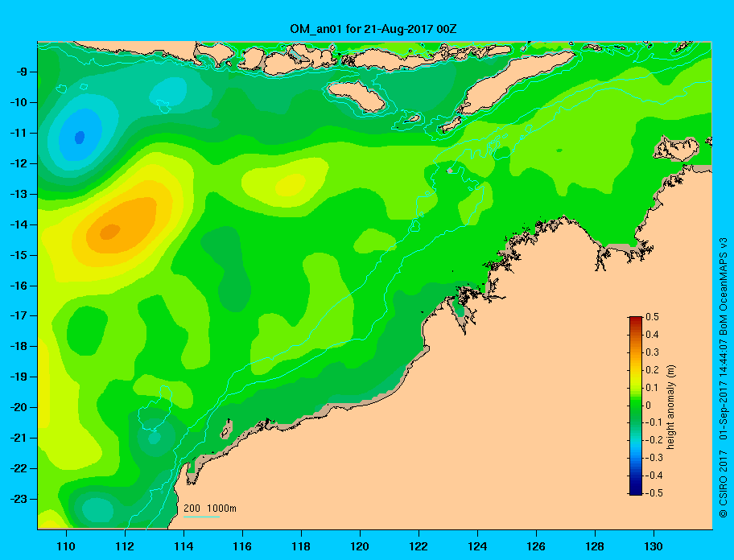The image size is (734, 560).
Task: Click latitude label -17 on the y-axis
Action: click(16, 315)
